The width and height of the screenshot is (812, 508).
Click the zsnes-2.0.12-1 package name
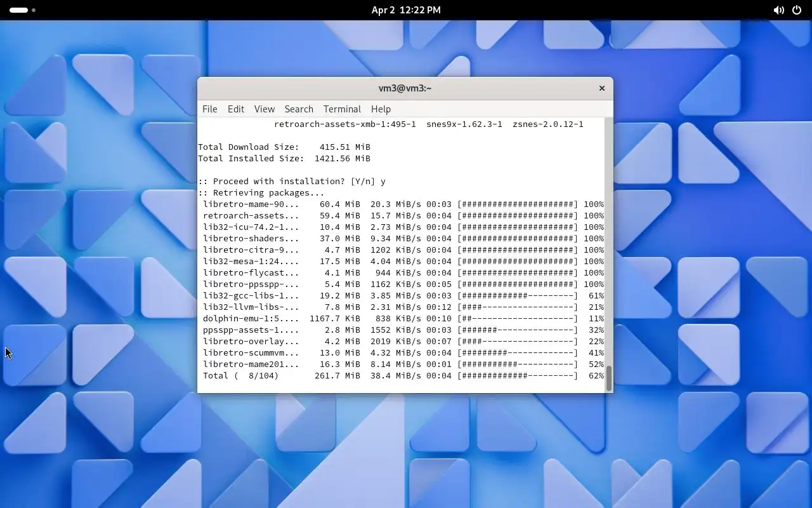click(x=548, y=124)
